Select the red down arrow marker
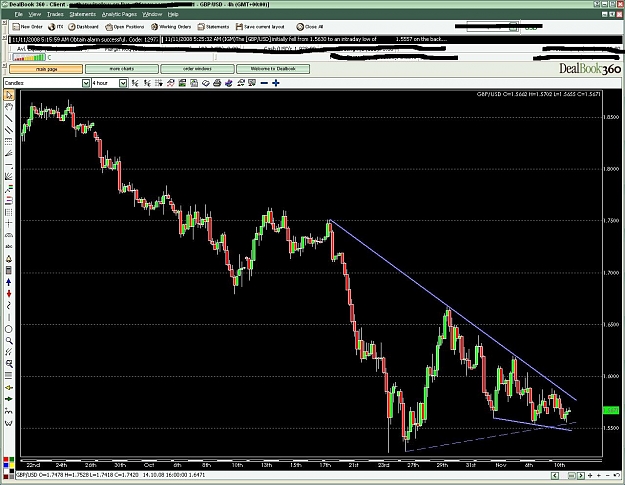The image size is (625, 485). click(9, 294)
